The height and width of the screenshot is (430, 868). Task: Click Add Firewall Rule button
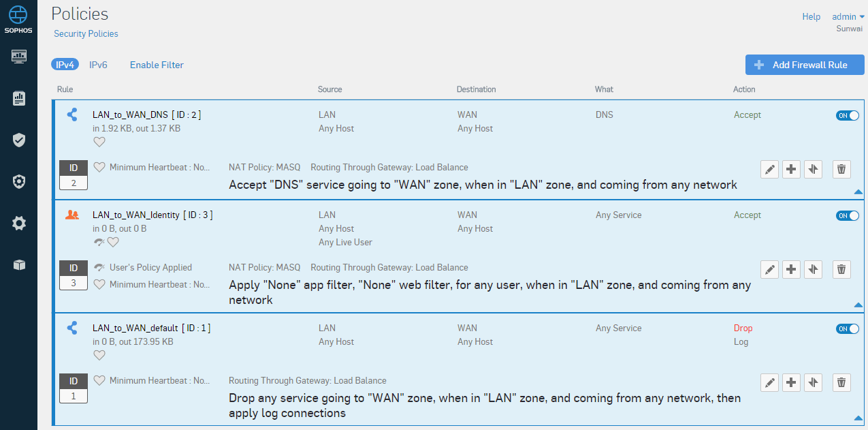[x=804, y=65]
